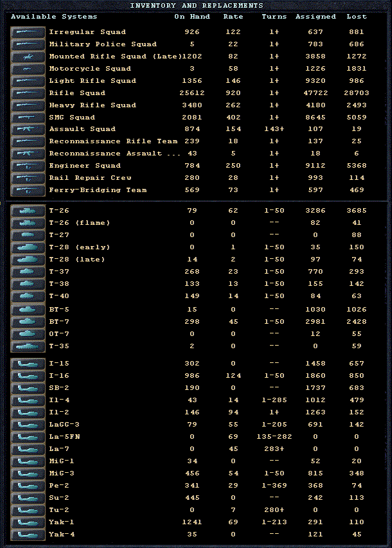Click the Rail Repair Crew icon

coord(28,178)
